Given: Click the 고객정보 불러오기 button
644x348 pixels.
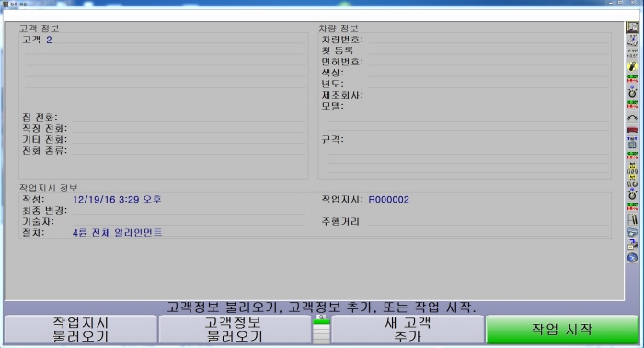Looking at the screenshot, I should 235,330.
